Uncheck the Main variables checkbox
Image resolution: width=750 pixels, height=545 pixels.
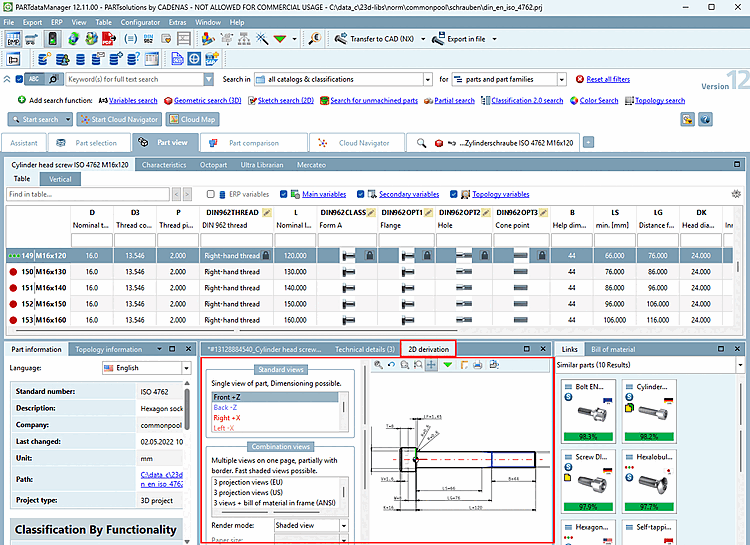tap(285, 194)
